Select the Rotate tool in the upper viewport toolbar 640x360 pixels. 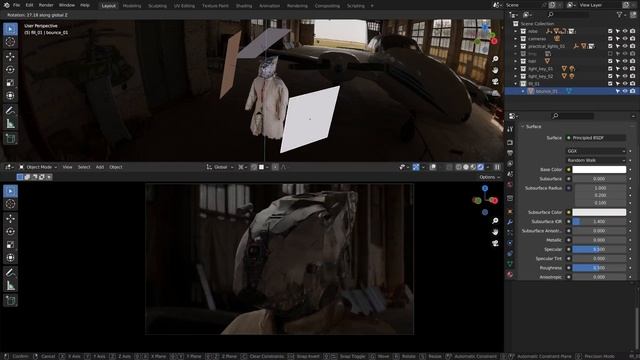pyautogui.click(x=10, y=69)
